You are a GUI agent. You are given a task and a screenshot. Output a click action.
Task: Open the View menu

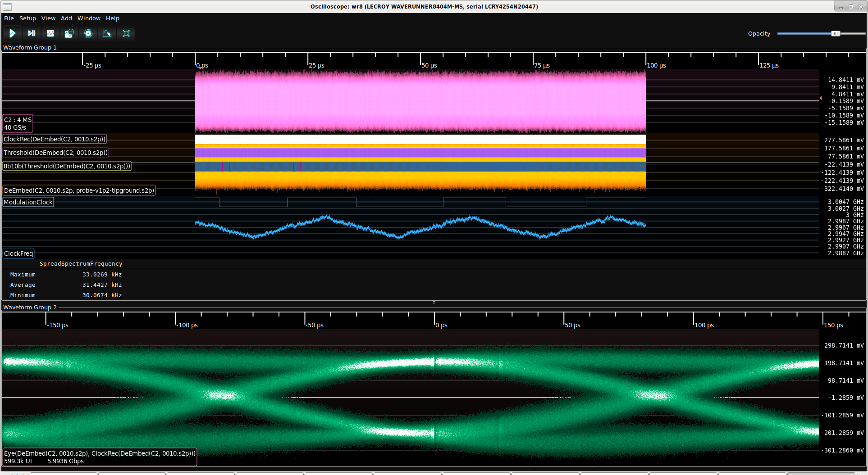coord(48,18)
